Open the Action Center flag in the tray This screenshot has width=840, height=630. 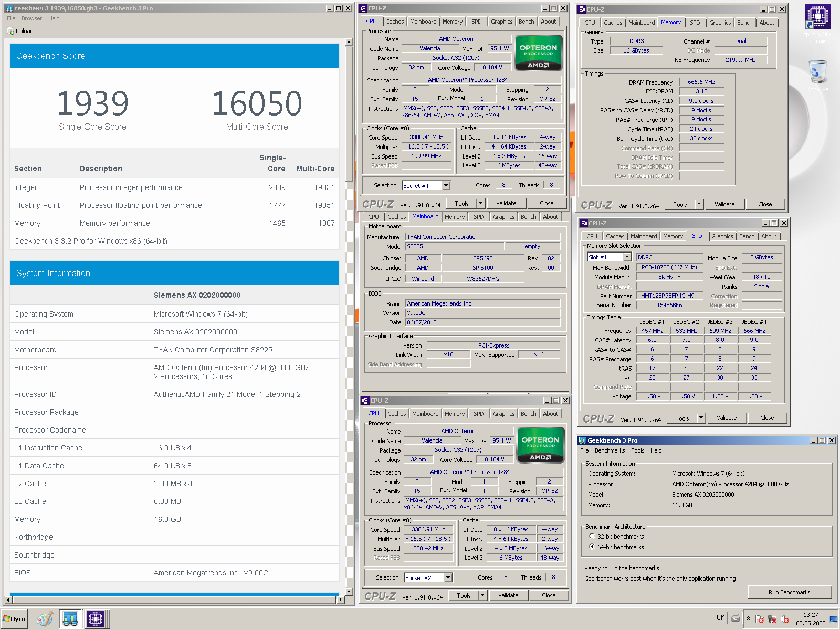[x=760, y=619]
